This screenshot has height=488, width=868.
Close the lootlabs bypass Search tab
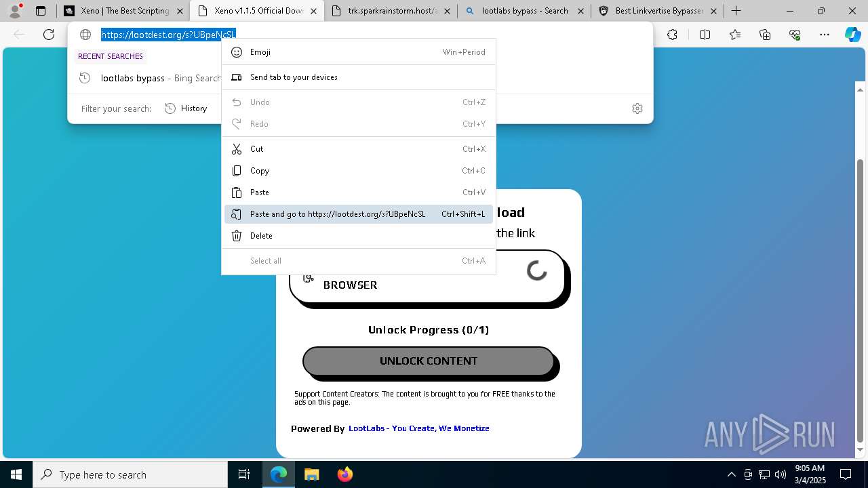[x=580, y=11]
